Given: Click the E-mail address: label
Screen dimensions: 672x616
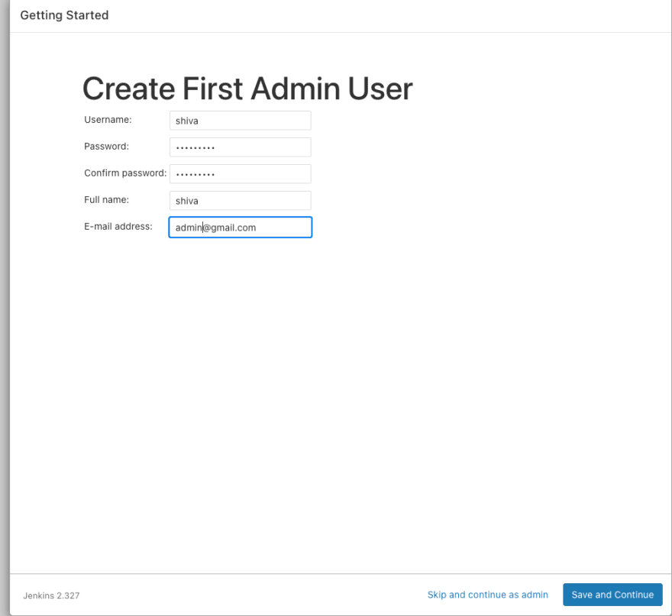Looking at the screenshot, I should click(118, 226).
